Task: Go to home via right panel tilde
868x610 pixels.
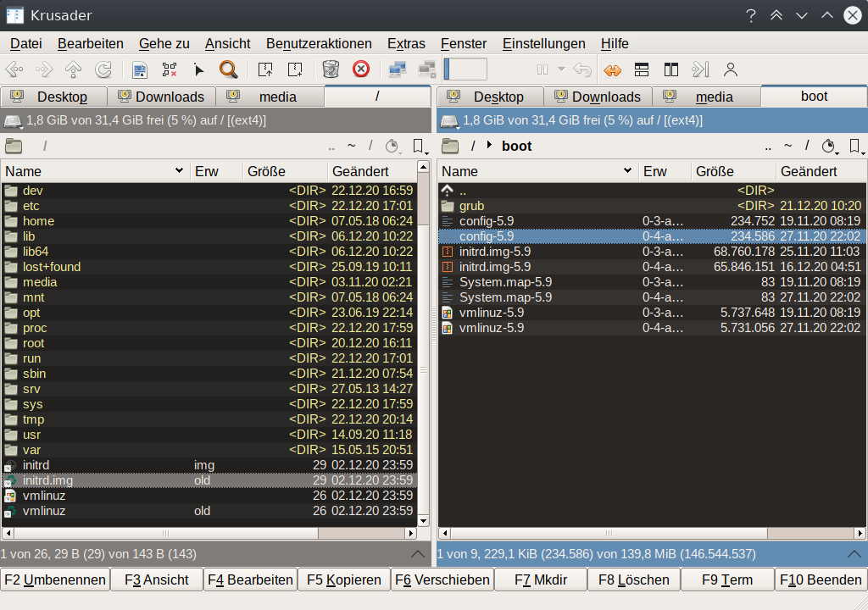Action: [x=787, y=146]
